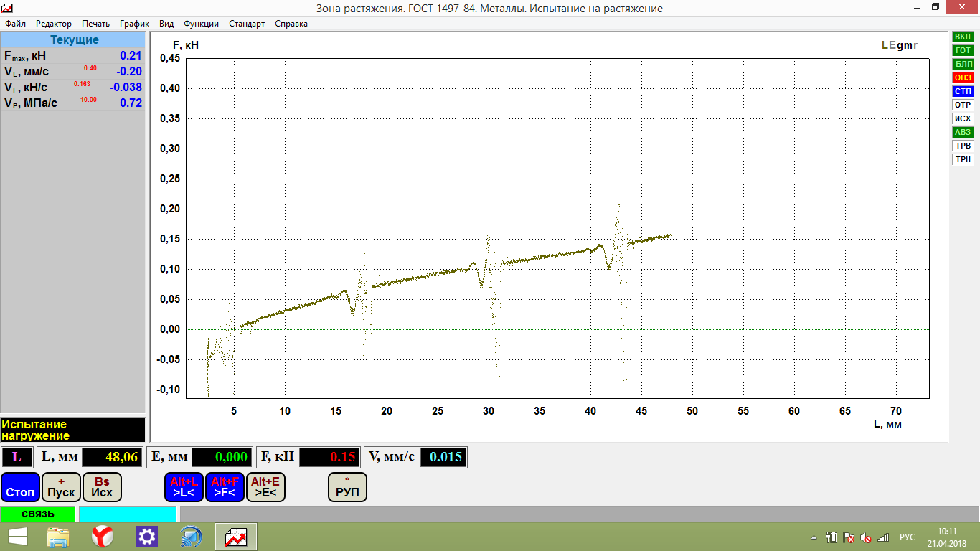The width and height of the screenshot is (980, 551).
Task: Click the blue СТП status indicator
Action: [963, 91]
